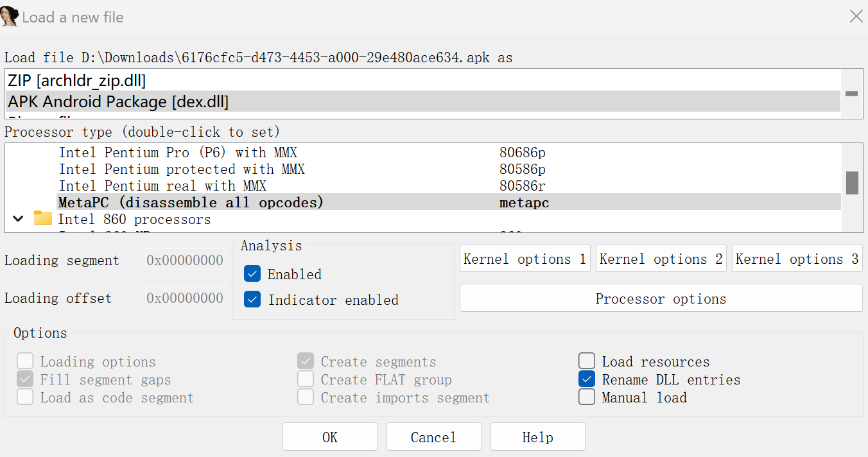Open Kernel options 1
Image resolution: width=868 pixels, height=457 pixels.
click(x=525, y=259)
